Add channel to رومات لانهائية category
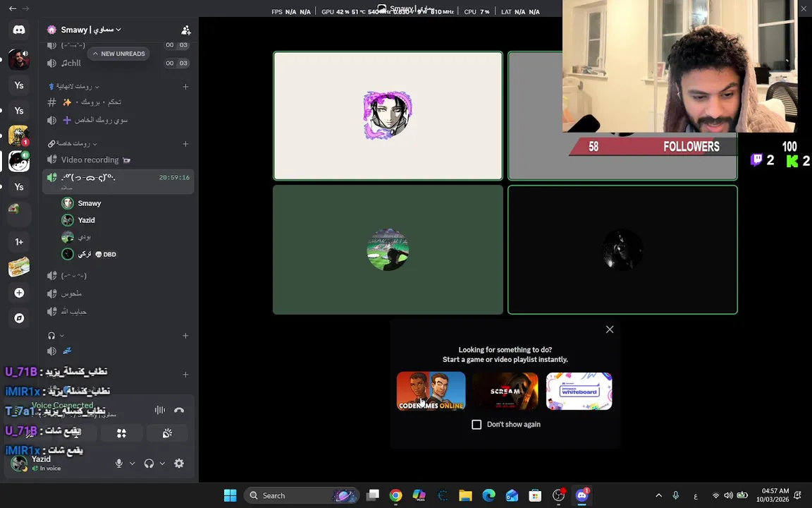812x508 pixels. tap(185, 87)
